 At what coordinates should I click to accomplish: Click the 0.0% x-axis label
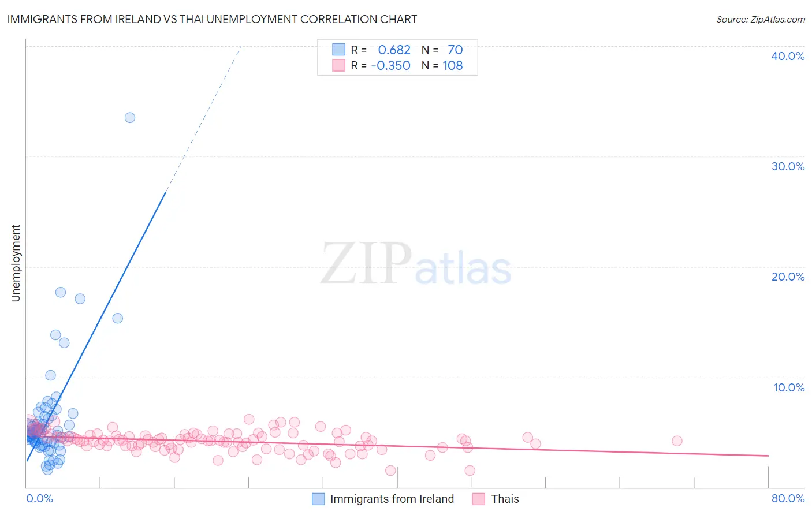[x=39, y=498]
